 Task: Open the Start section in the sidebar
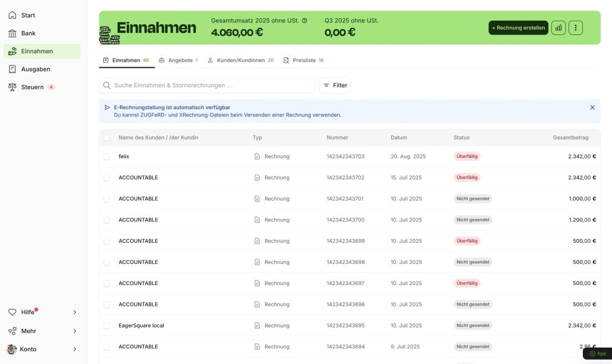pyautogui.click(x=27, y=15)
